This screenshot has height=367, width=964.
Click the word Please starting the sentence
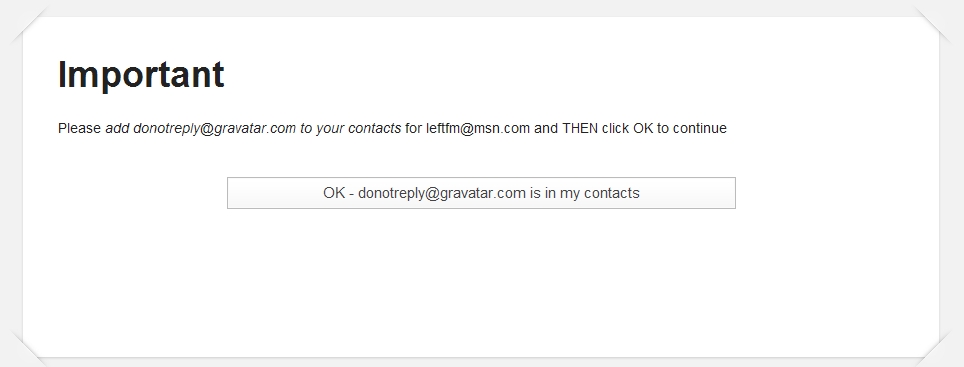(x=79, y=128)
